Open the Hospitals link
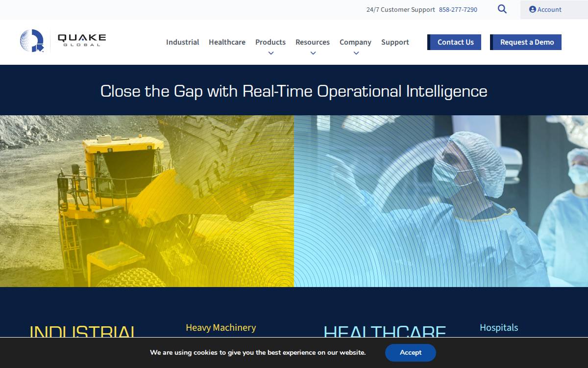Image resolution: width=588 pixels, height=368 pixels. click(x=499, y=327)
